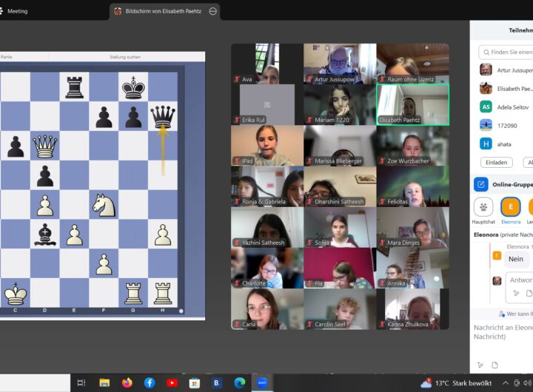Expand the hidden system tray icons chevron
Image resolution: width=533 pixels, height=392 pixels.
(505, 382)
